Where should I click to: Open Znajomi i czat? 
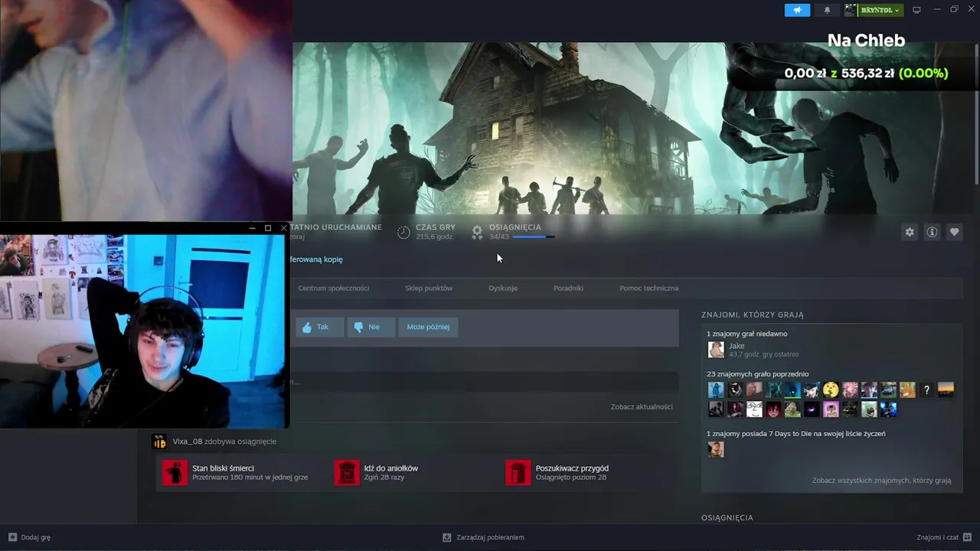coord(945,537)
